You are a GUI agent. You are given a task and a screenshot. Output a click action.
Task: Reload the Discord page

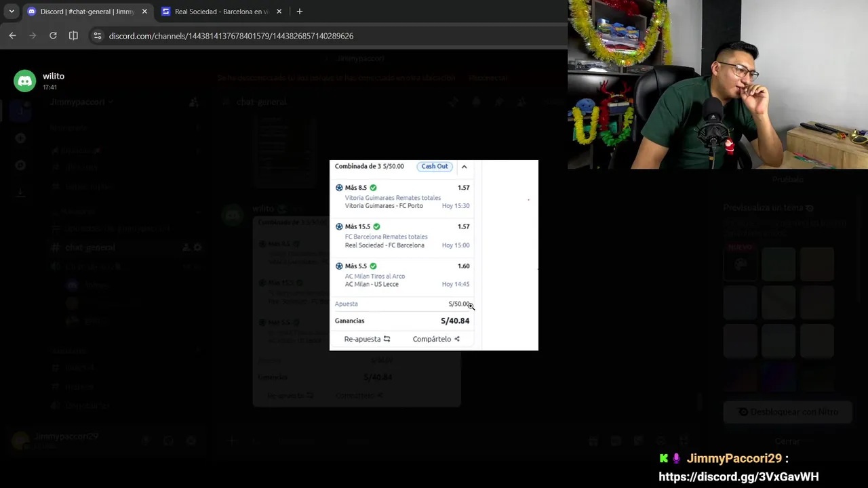53,36
